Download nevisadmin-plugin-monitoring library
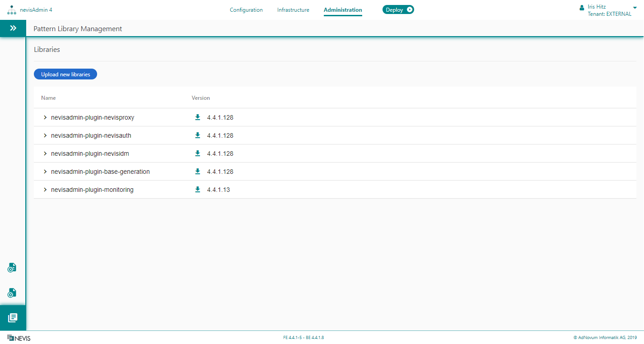 coord(197,190)
